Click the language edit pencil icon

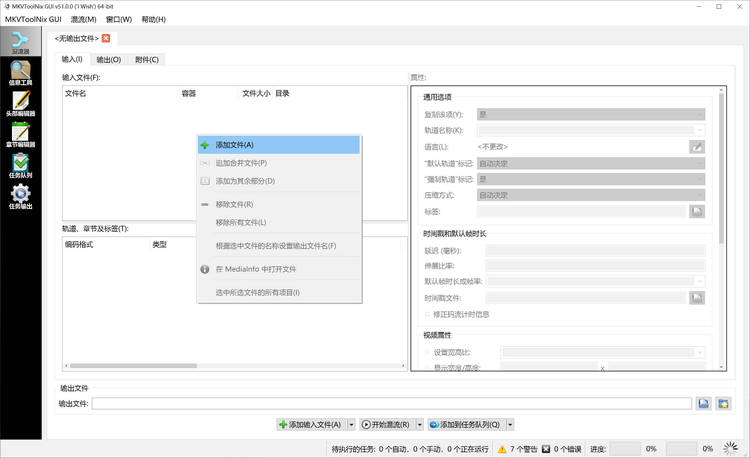point(697,147)
